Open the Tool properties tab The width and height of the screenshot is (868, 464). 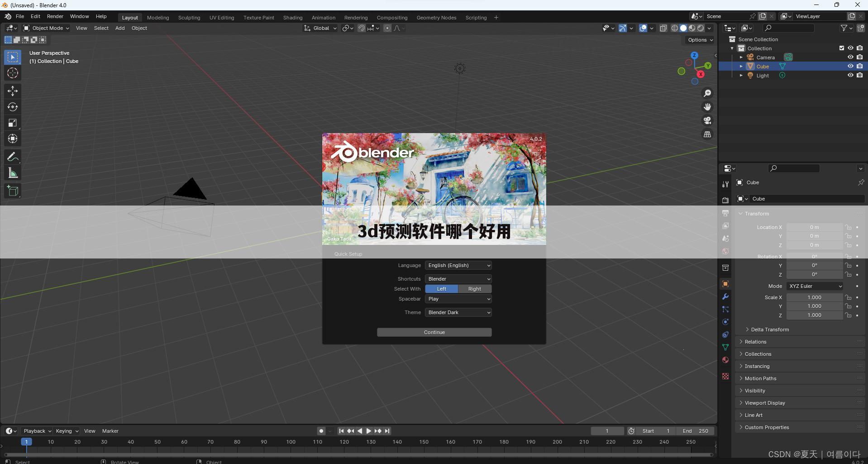725,184
